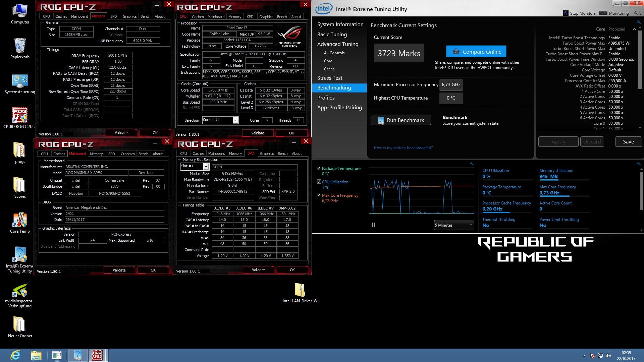This screenshot has width=644, height=362.
Task: Click the Save button in XTU
Action: [x=628, y=141]
